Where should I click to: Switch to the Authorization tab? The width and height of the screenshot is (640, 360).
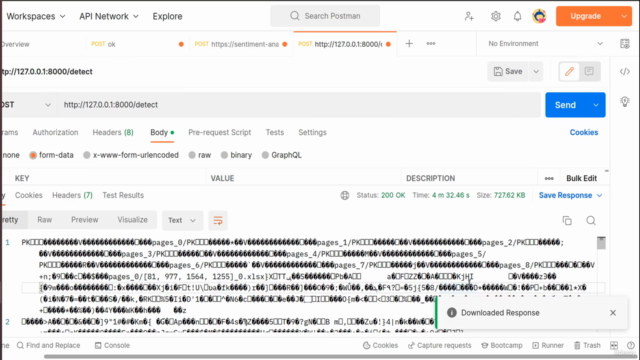56,133
